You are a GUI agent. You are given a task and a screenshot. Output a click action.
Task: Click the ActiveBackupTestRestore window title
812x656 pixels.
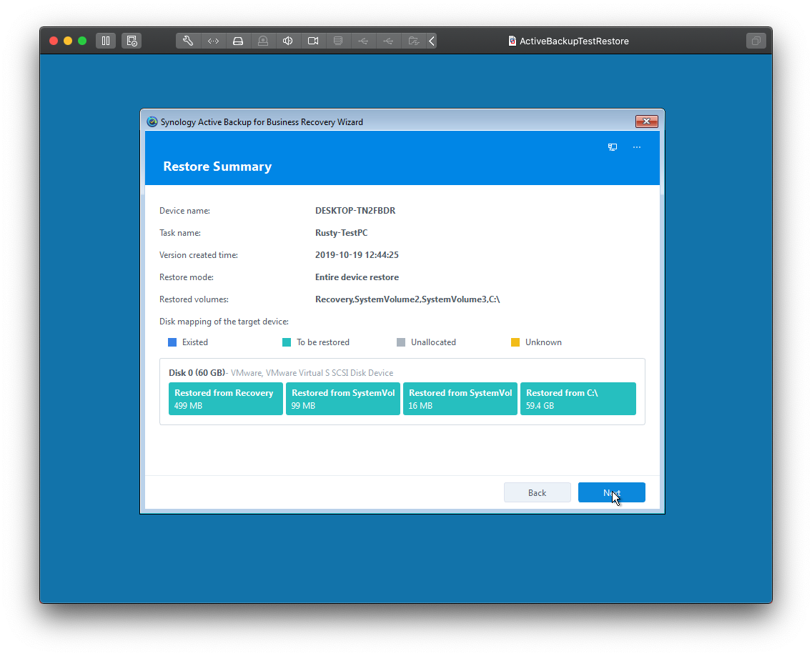(574, 41)
